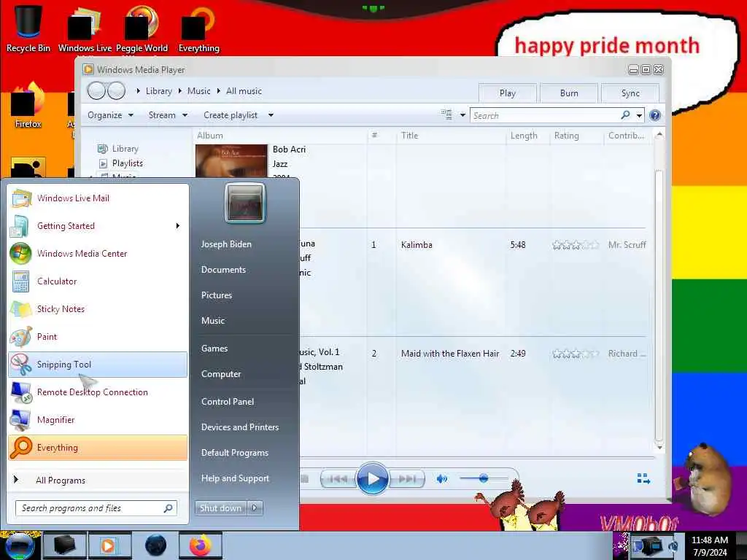Open Create playlist dropdown arrow
747x560 pixels.
point(271,115)
